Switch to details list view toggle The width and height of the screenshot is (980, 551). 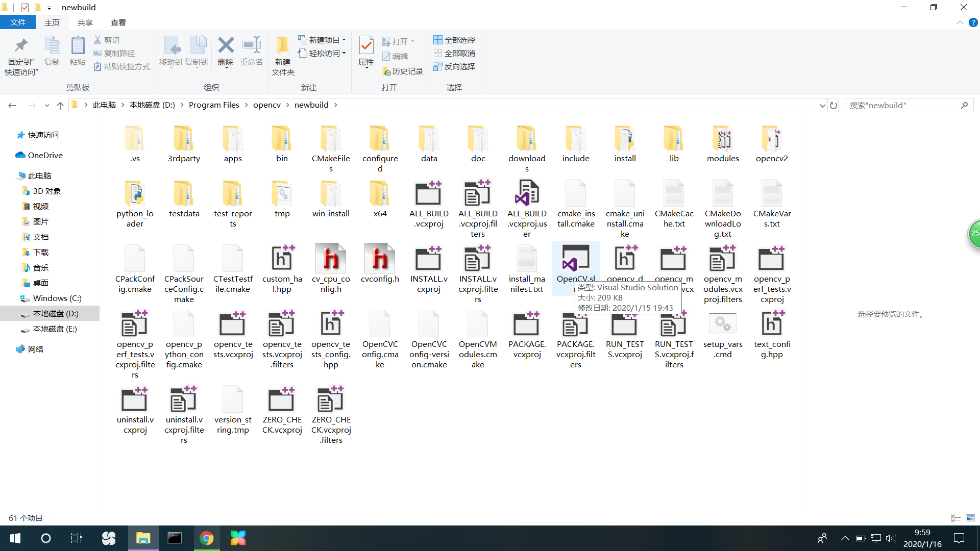click(956, 518)
